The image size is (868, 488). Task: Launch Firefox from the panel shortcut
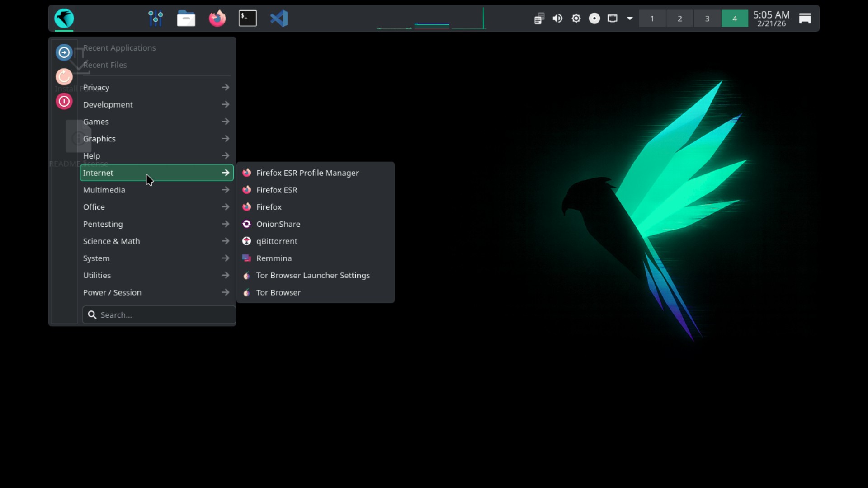click(217, 19)
